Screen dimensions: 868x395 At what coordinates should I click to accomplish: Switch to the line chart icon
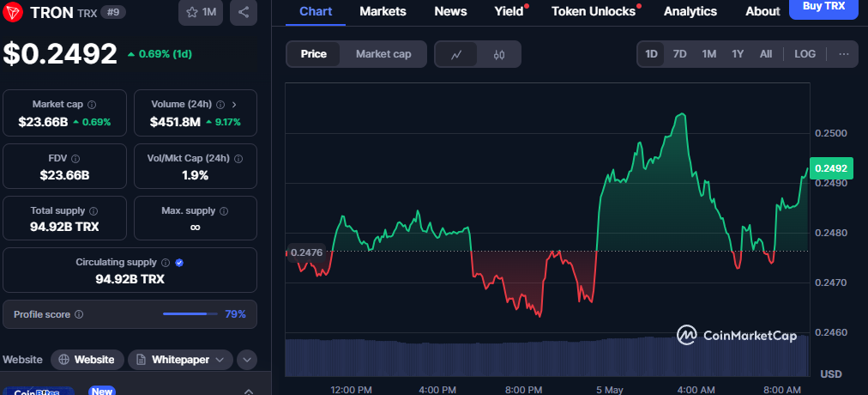point(456,54)
